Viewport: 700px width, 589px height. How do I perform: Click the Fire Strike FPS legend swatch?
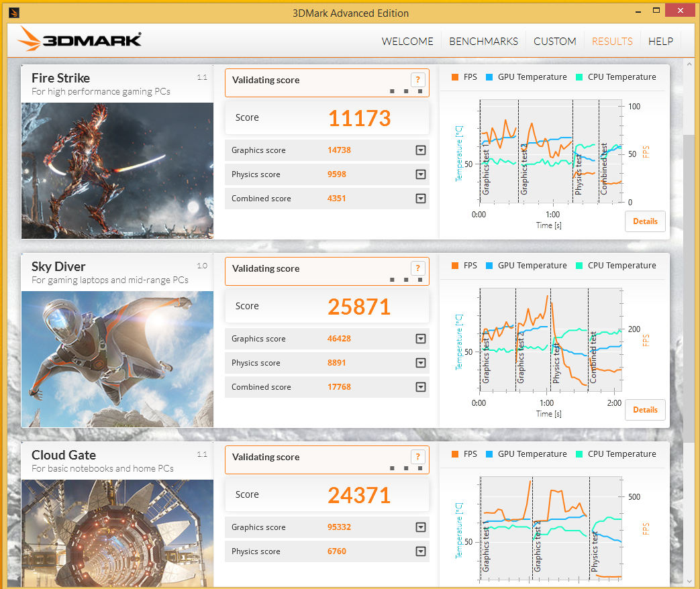455,77
